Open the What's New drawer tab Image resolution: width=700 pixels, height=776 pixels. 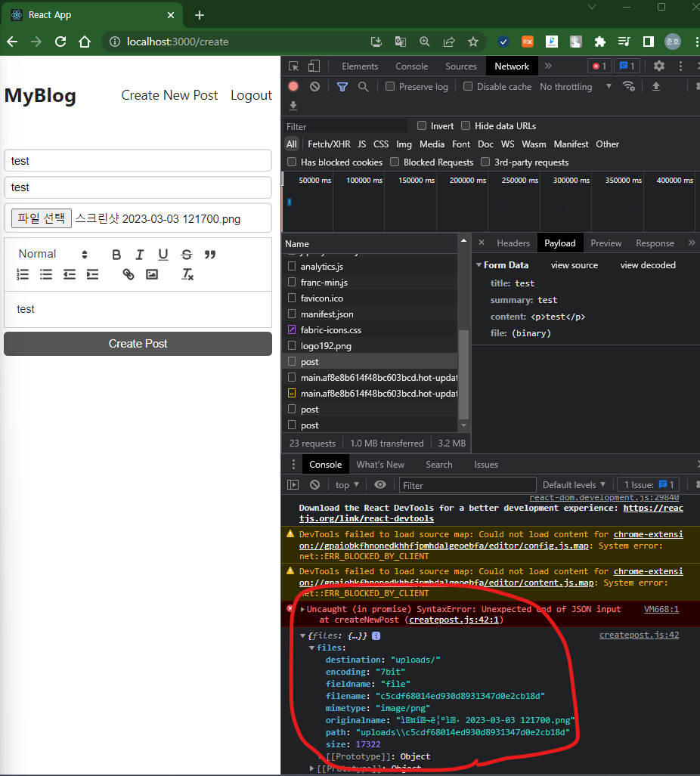380,465
